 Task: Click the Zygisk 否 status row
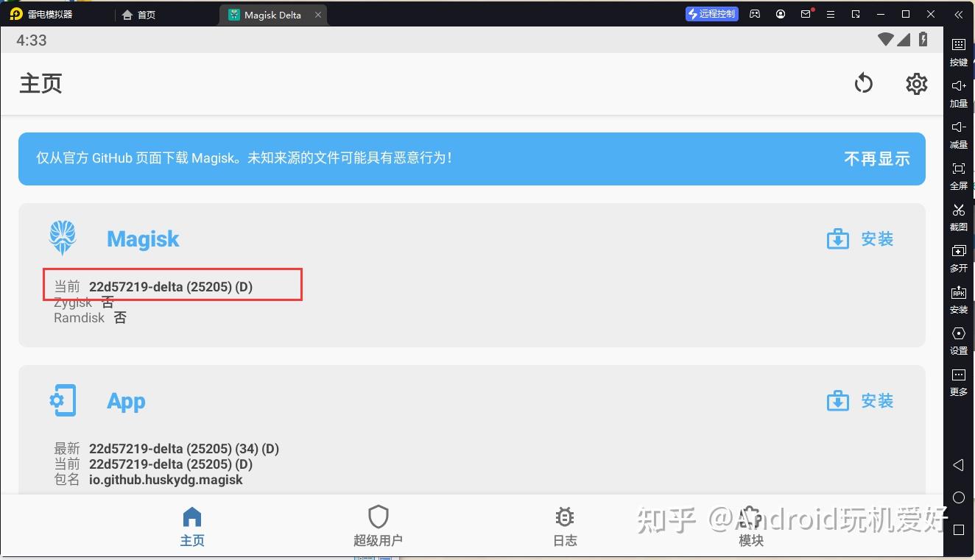pyautogui.click(x=84, y=302)
